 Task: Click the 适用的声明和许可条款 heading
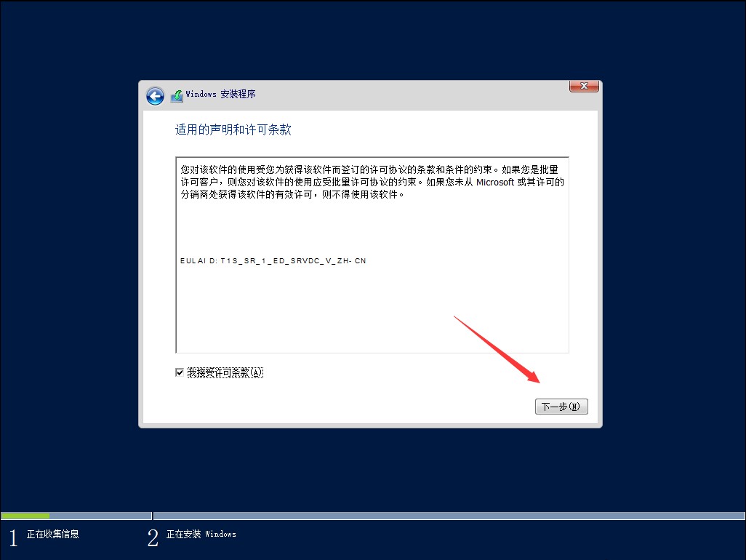[233, 129]
